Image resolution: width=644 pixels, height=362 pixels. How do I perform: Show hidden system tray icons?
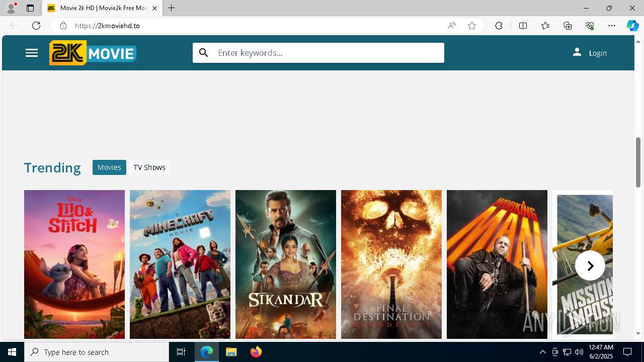pos(542,352)
